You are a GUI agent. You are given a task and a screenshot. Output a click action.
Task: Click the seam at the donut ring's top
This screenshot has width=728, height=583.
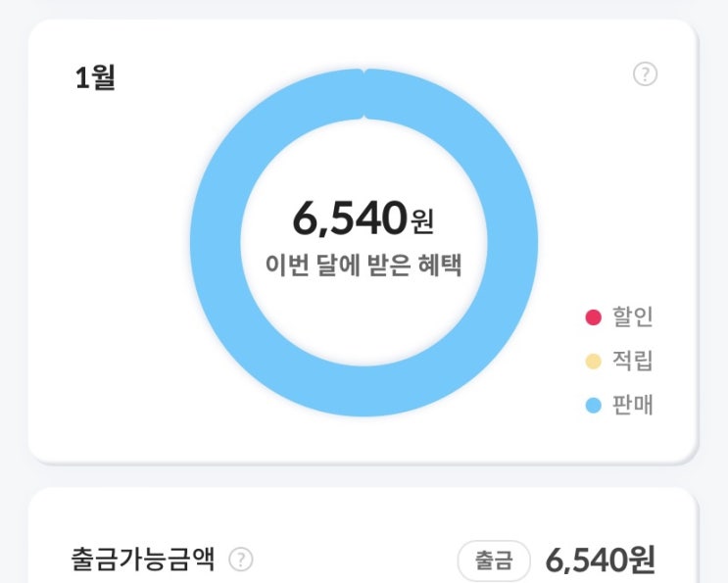point(364,95)
